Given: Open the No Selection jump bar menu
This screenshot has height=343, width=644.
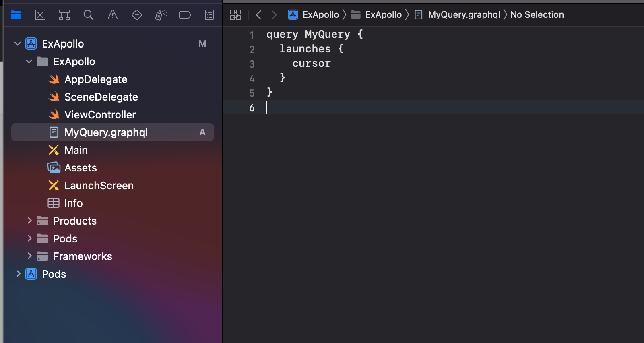Looking at the screenshot, I should point(537,15).
